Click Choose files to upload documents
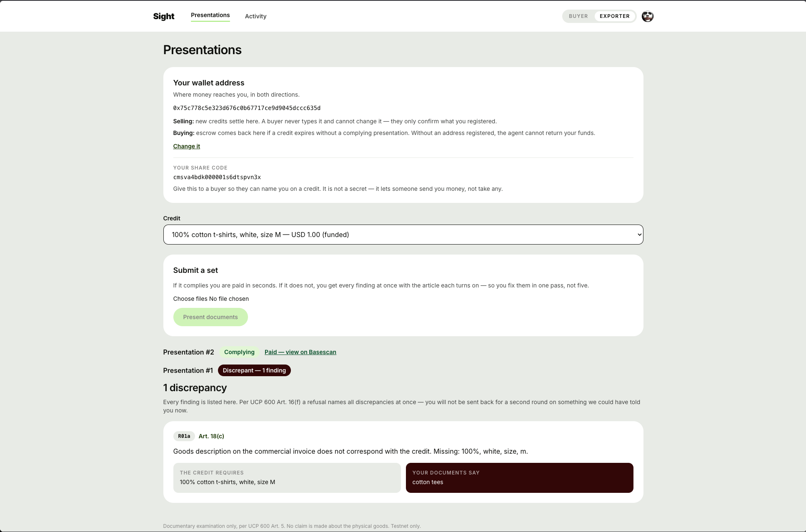 (x=190, y=299)
